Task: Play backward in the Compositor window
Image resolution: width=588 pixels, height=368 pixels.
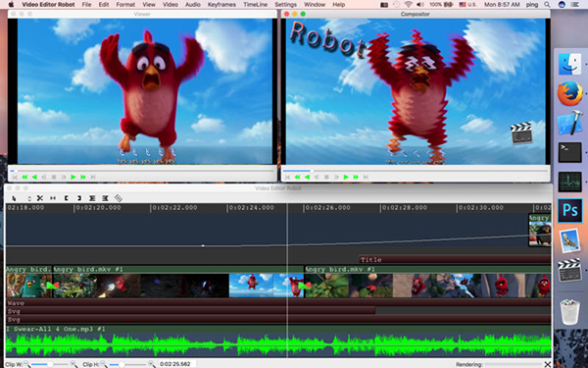Action: [307, 177]
